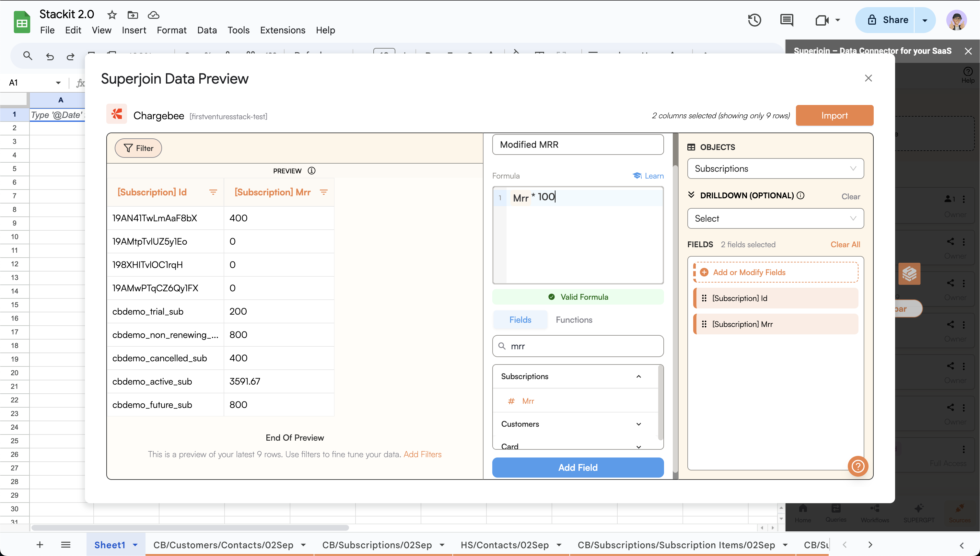Click the Clear All fields link
Viewport: 980px width, 556px height.
845,244
